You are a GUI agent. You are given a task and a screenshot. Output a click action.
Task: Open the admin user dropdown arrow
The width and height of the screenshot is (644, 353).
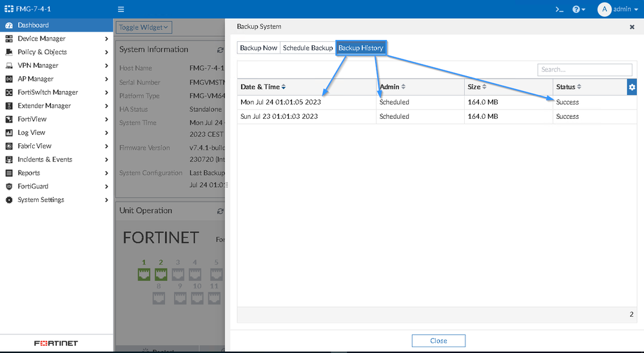[x=636, y=10]
